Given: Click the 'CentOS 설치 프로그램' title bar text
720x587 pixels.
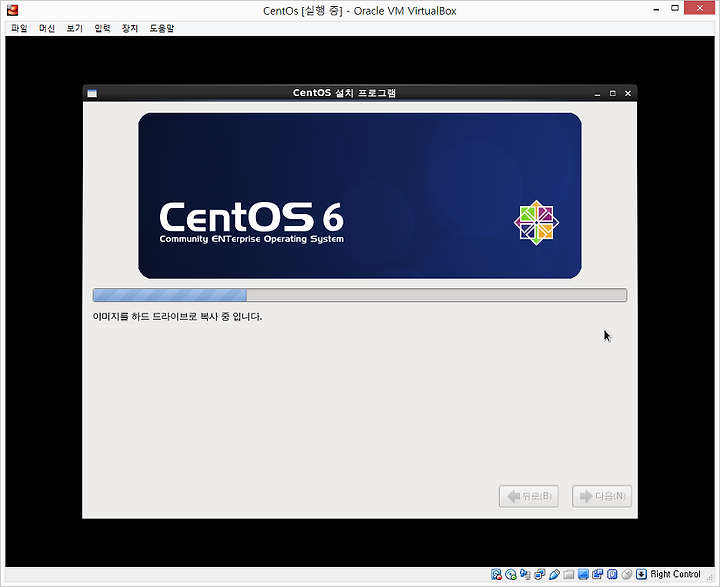Looking at the screenshot, I should tap(344, 93).
